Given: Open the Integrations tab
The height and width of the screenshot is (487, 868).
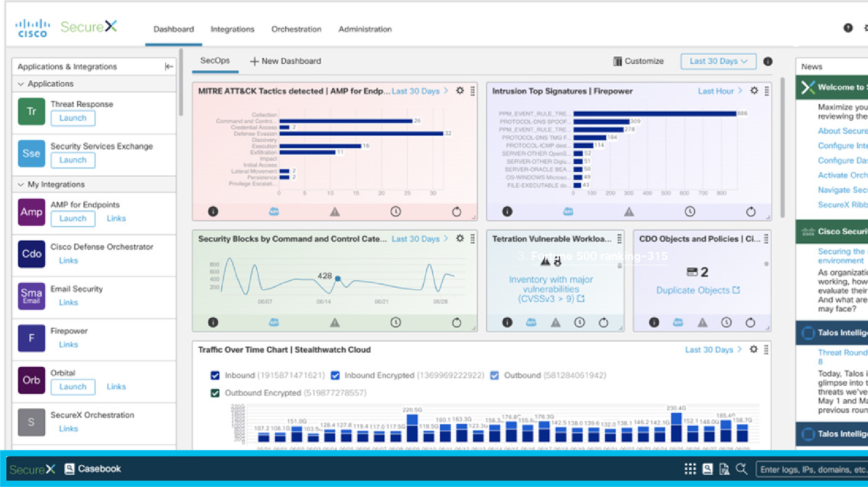Looking at the screenshot, I should tap(232, 29).
